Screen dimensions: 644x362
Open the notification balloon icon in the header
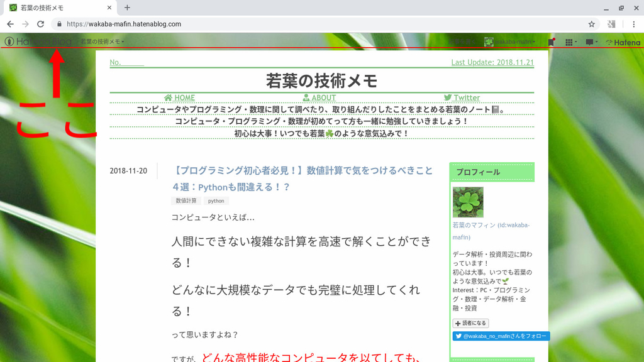(x=589, y=42)
